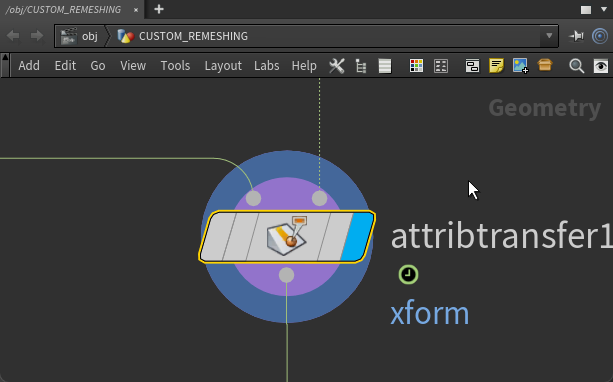Open the Help menu
The height and width of the screenshot is (382, 613).
304,66
